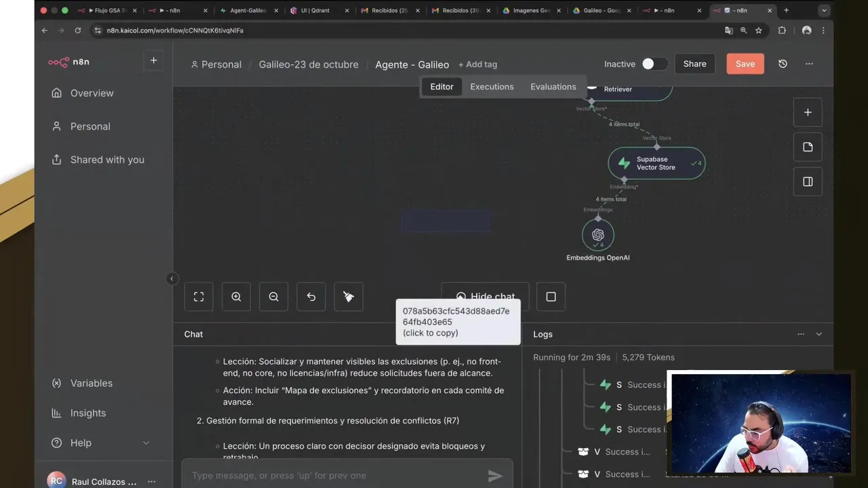Zoom in on the canvas
This screenshot has height=488, width=868.
236,297
